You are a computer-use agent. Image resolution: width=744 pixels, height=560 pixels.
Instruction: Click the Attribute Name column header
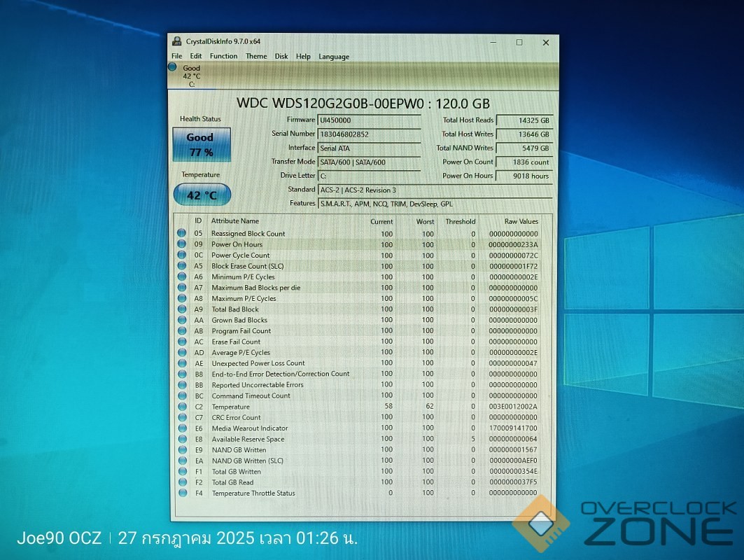(235, 221)
